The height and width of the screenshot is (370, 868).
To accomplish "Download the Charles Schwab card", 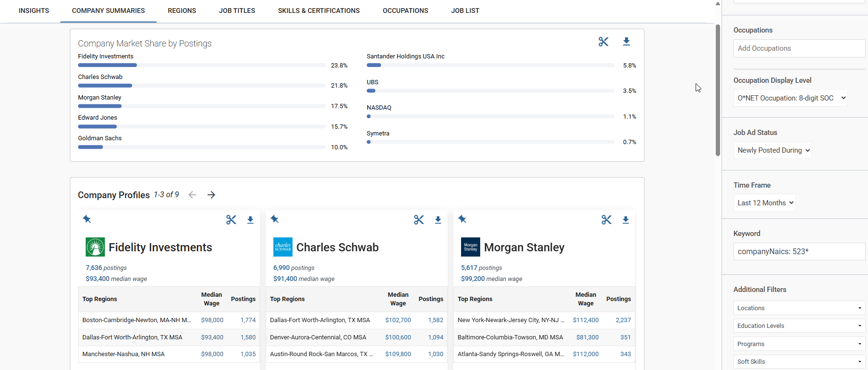I will [438, 220].
